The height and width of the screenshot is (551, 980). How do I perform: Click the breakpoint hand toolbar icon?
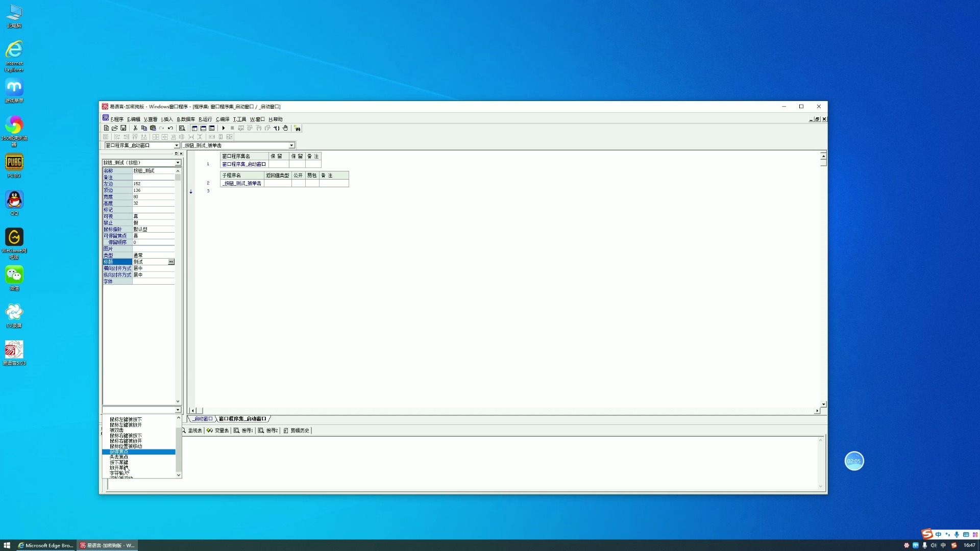click(x=285, y=128)
